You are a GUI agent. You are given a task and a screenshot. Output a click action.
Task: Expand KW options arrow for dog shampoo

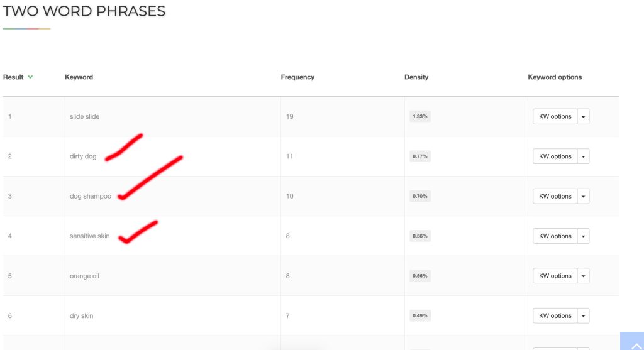click(584, 197)
